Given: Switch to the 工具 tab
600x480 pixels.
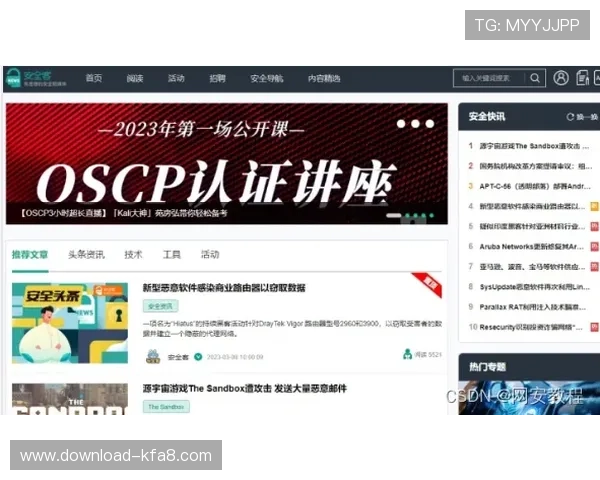Looking at the screenshot, I should click(x=171, y=255).
